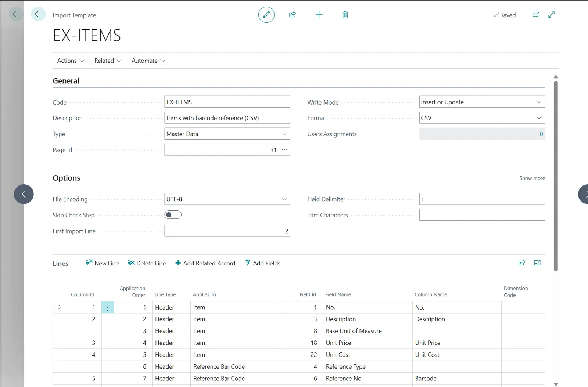Open the Related menu
588x387 pixels.
point(108,61)
